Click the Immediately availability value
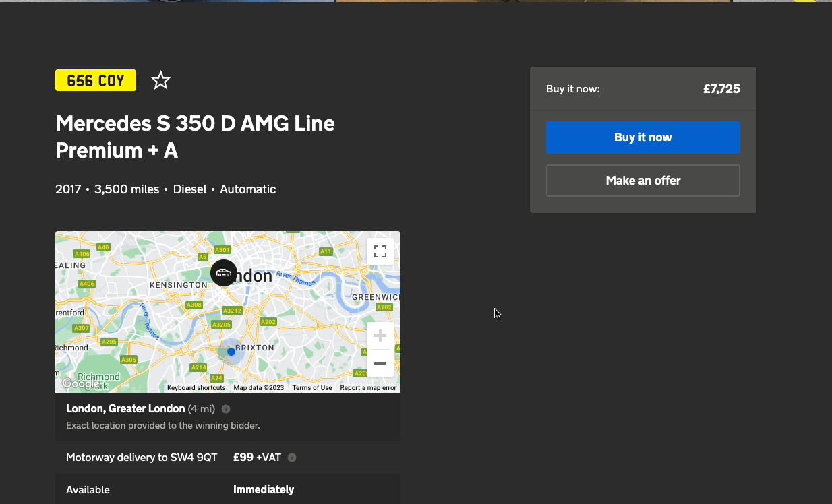Screen dimensions: 832x504 point(264,490)
